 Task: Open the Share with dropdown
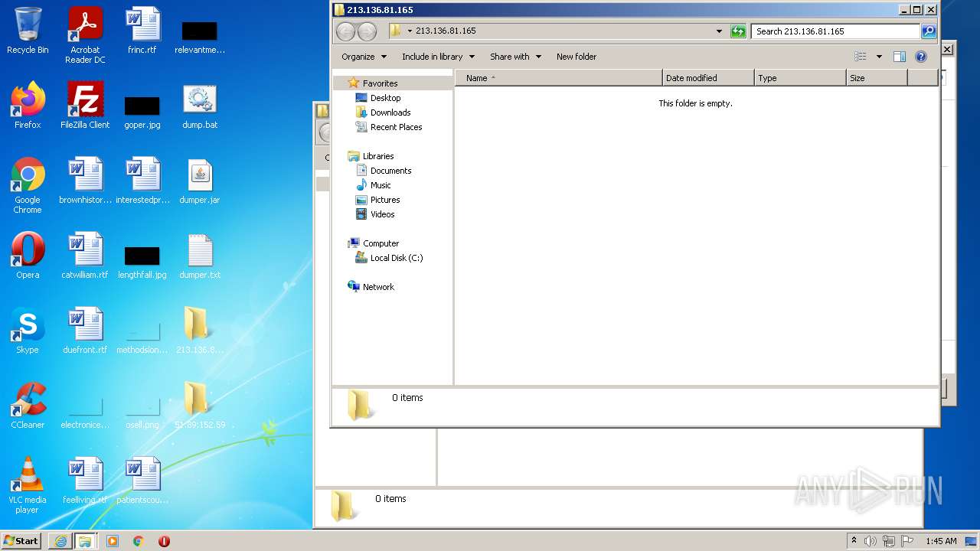[x=515, y=57]
